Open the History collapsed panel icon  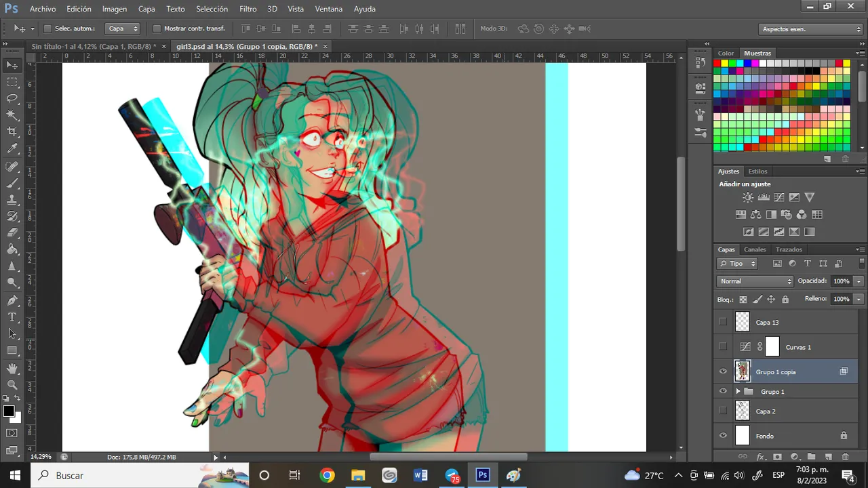point(701,62)
